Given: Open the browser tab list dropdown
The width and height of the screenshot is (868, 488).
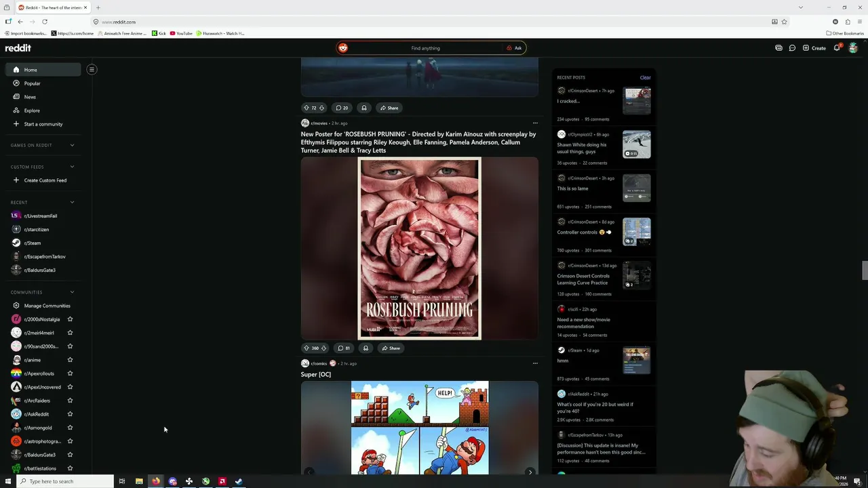Looking at the screenshot, I should click(x=800, y=7).
